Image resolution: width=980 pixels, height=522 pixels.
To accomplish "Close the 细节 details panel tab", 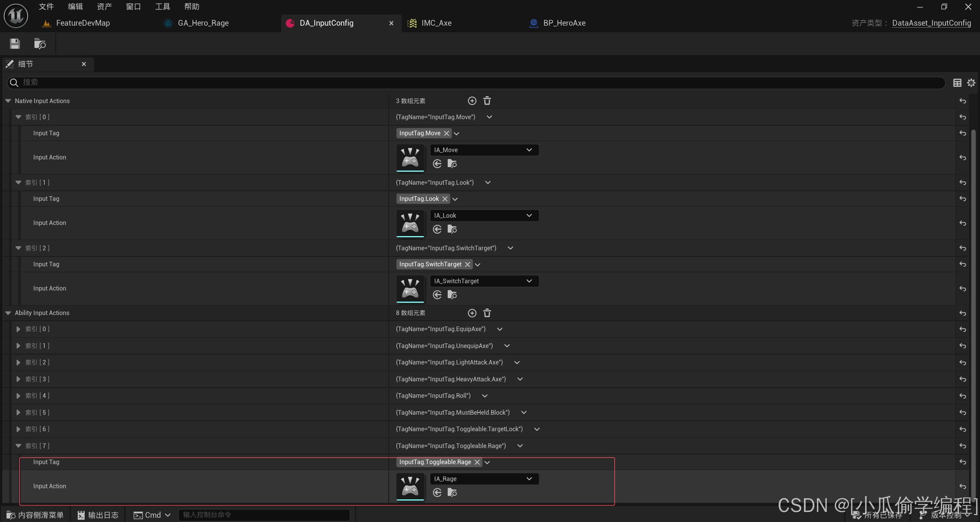I will tap(84, 64).
